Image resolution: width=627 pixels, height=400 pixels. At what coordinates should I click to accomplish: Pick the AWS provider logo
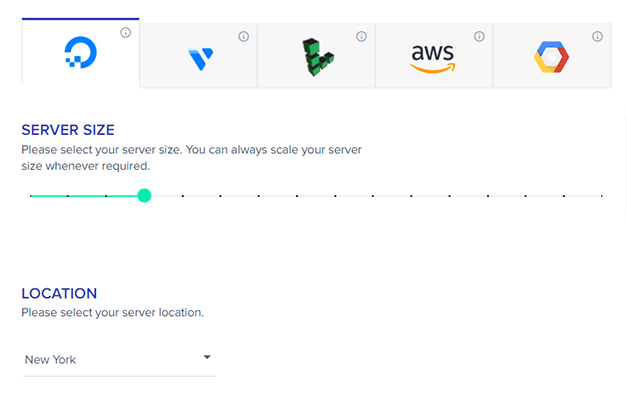click(x=432, y=57)
